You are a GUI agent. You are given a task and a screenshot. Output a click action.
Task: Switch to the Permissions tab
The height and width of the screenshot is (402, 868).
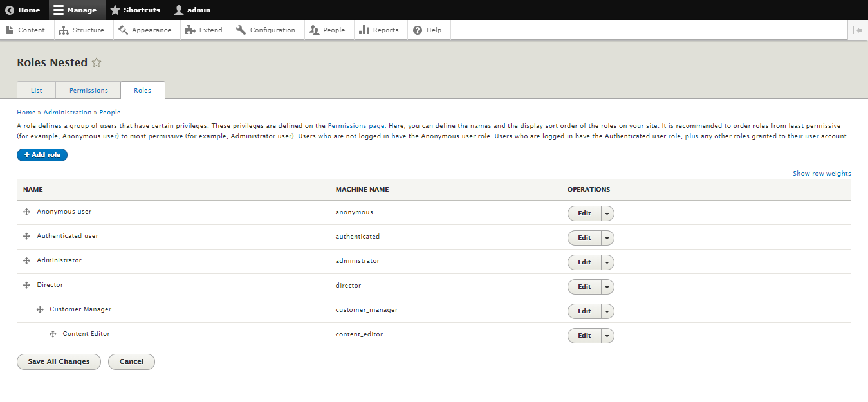[88, 90]
